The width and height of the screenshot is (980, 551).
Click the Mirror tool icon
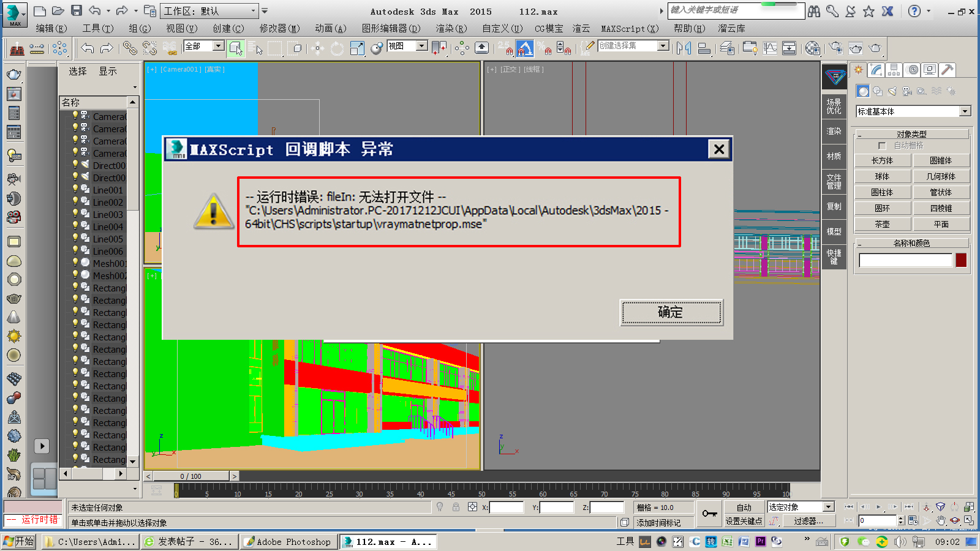(x=684, y=48)
